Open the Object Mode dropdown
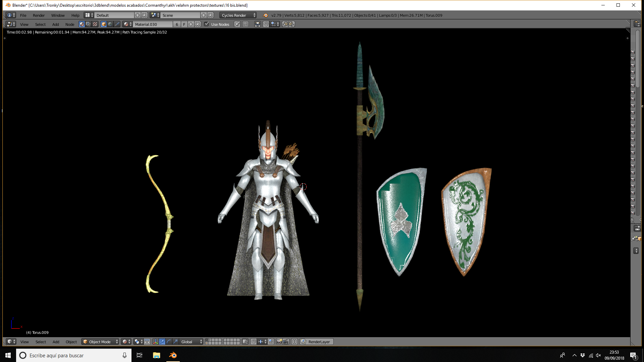This screenshot has width=644, height=362. 100,342
